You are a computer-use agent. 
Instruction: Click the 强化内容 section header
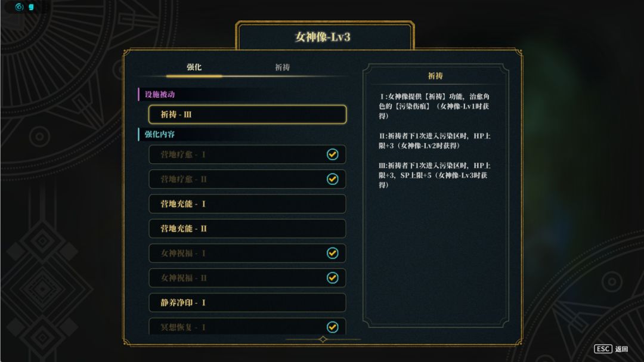click(x=160, y=134)
